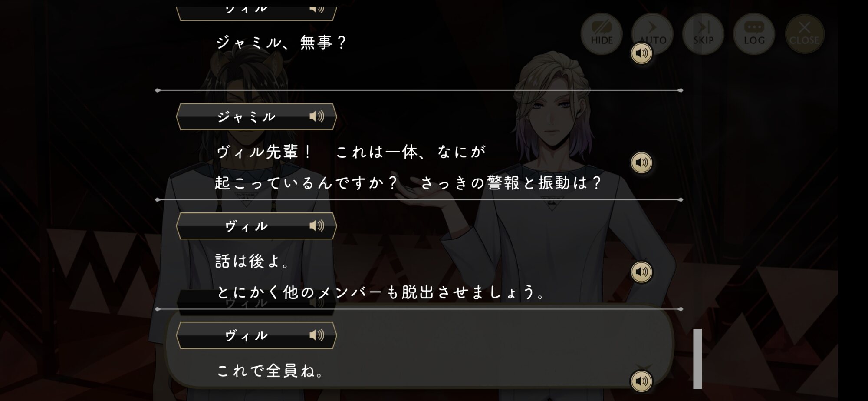The image size is (868, 401).
Task: Click the "ジャミル、無事？" text line
Action: 281,43
